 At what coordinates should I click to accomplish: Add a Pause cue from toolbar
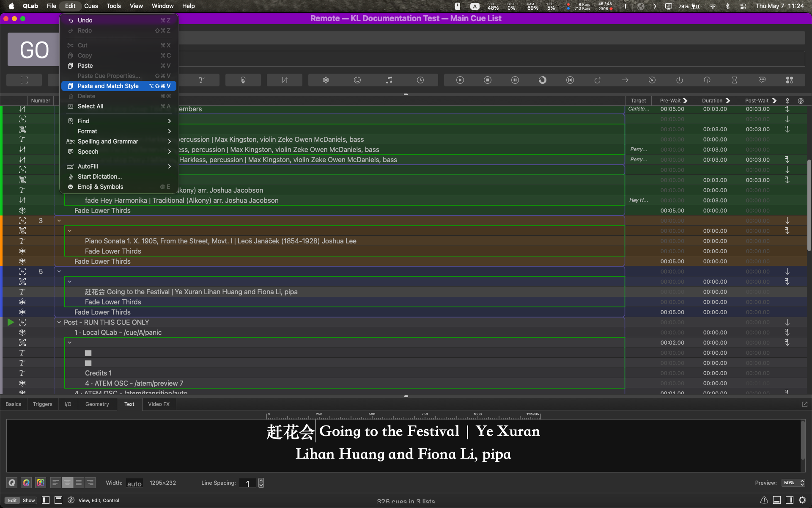point(515,80)
